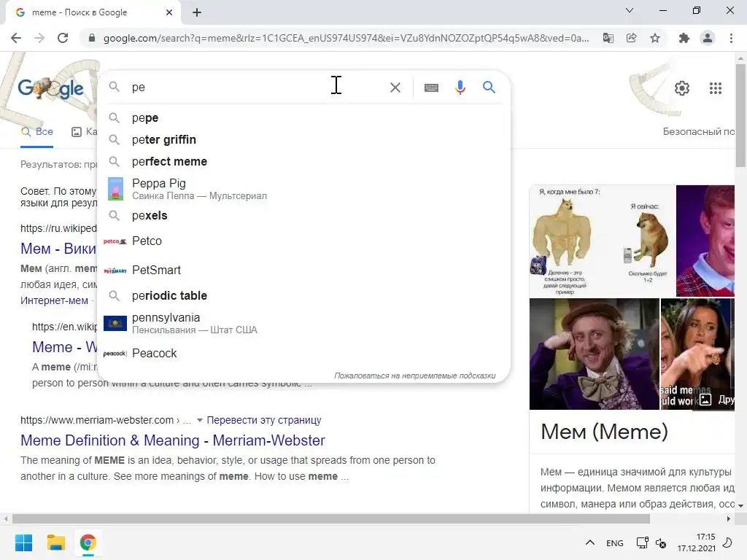Choose the 'Peppa Pig' suggestion
Screen dimensions: 747x560
303,189
